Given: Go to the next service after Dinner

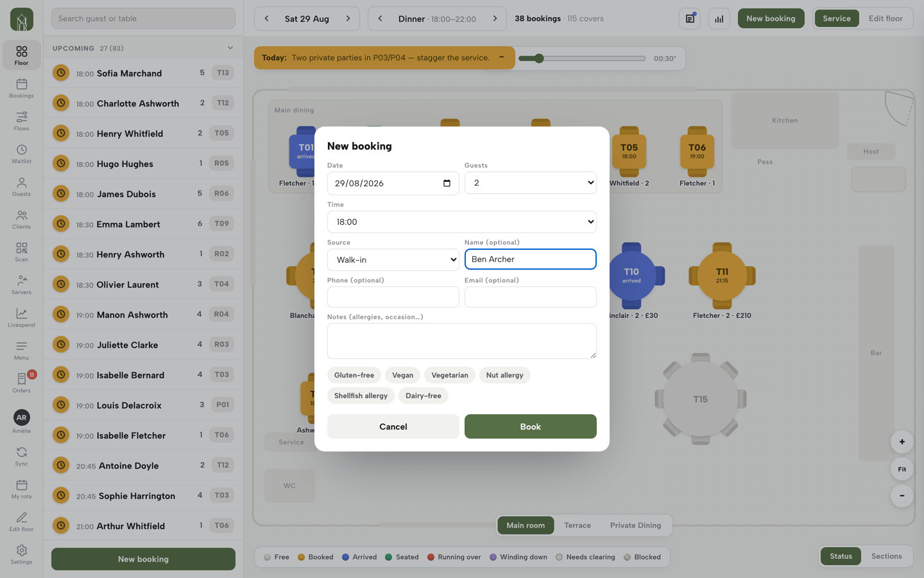Looking at the screenshot, I should click(x=495, y=19).
